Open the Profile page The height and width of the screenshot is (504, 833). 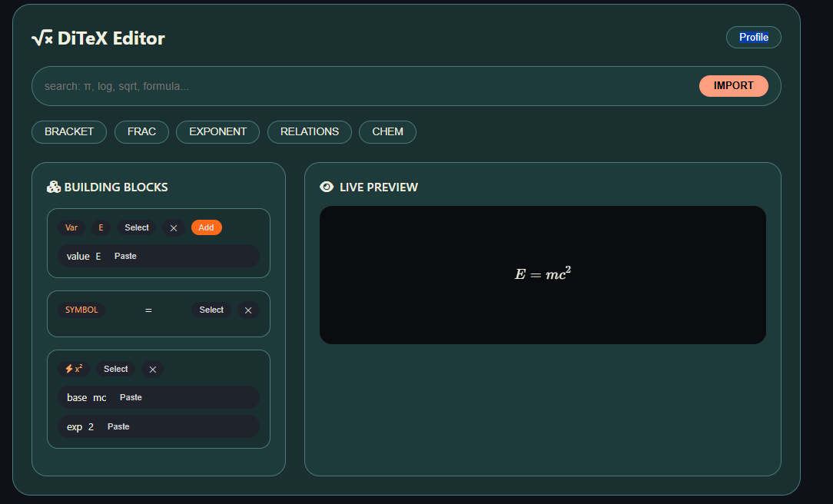point(753,37)
